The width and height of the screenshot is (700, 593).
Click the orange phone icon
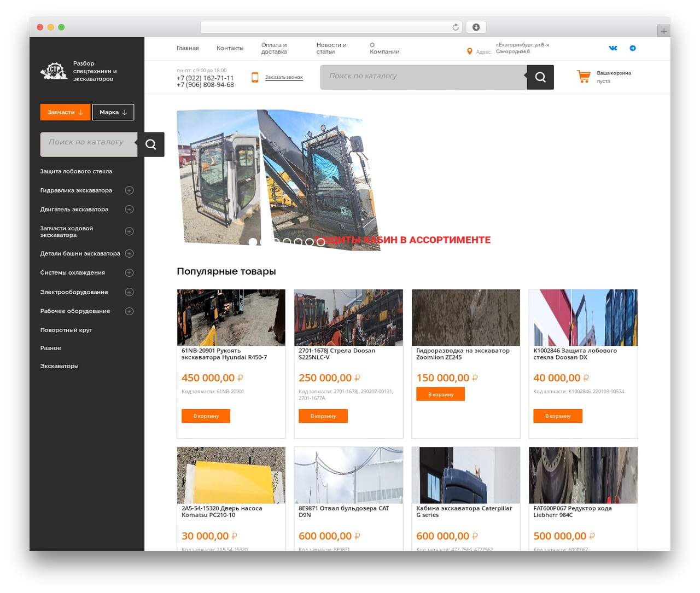click(x=255, y=77)
